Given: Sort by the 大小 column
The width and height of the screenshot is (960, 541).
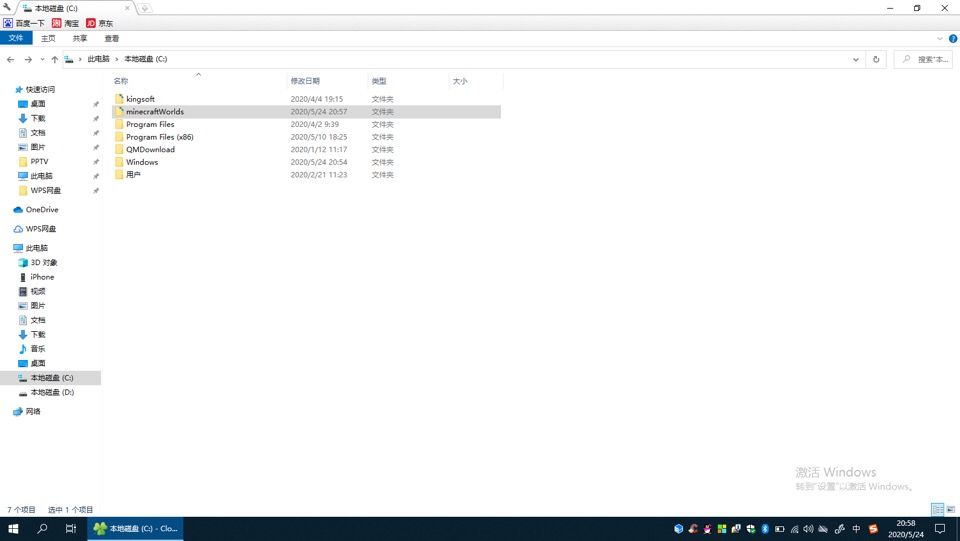Looking at the screenshot, I should click(x=460, y=81).
